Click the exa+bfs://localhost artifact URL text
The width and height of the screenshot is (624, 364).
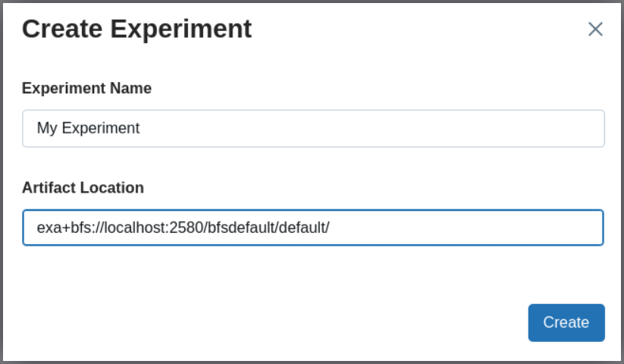point(183,227)
